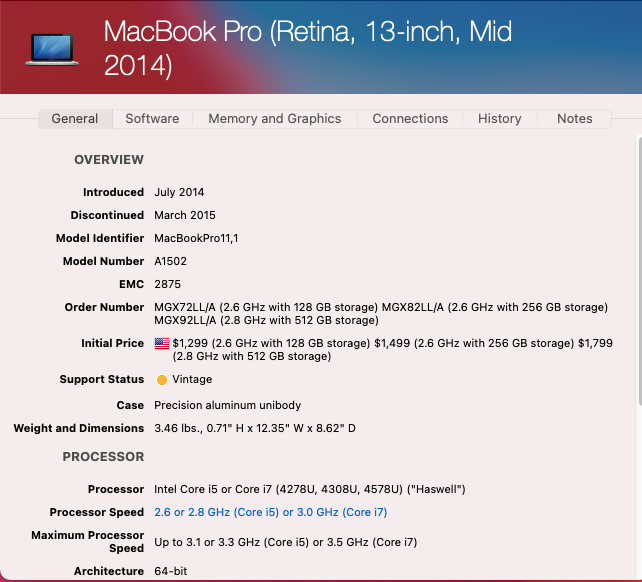
Task: Click the Order Number label
Action: point(104,307)
